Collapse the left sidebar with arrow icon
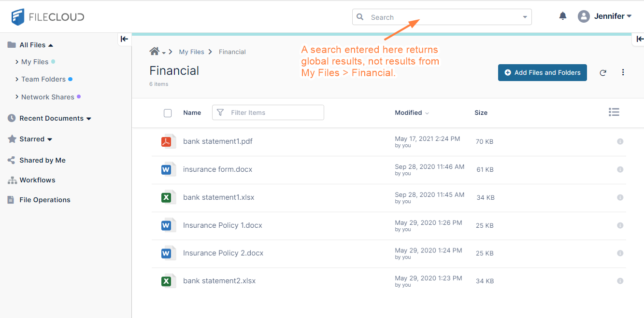Viewport: 644px width, 318px height. pos(124,39)
